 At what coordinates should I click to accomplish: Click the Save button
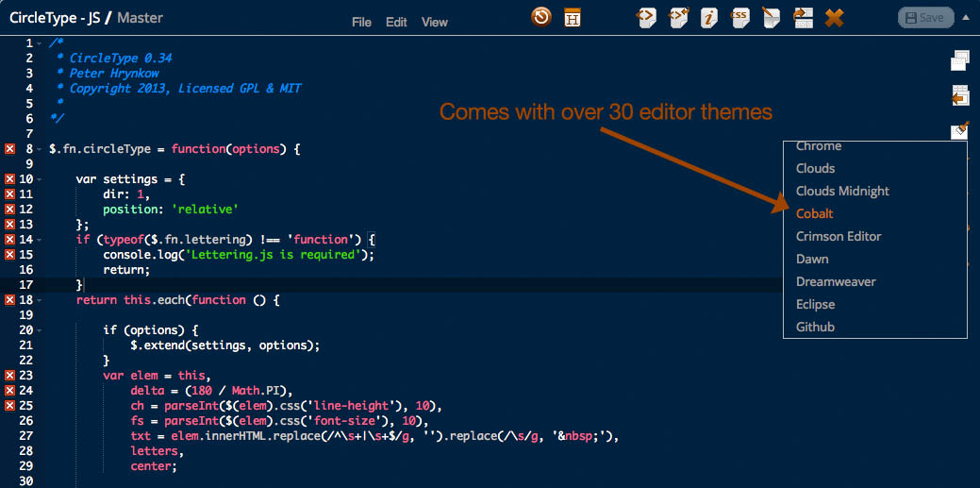tap(922, 17)
